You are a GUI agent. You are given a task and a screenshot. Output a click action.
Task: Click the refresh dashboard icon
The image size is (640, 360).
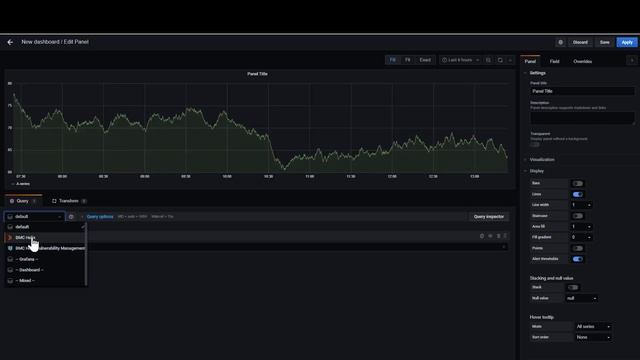pos(500,60)
